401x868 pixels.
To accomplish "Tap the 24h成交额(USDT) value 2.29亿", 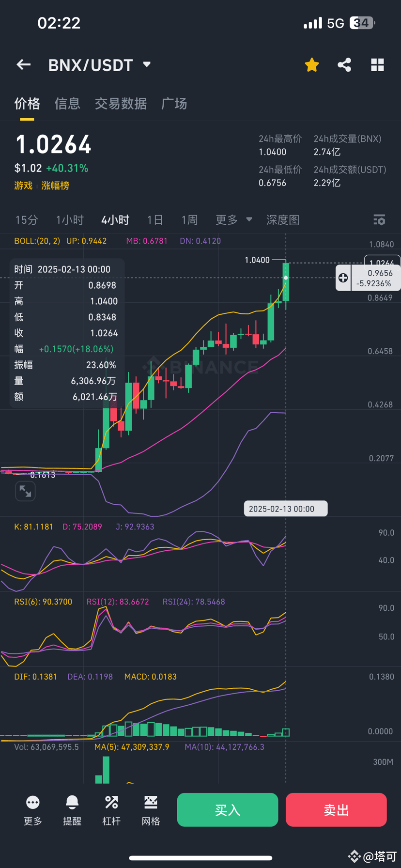I will (327, 183).
